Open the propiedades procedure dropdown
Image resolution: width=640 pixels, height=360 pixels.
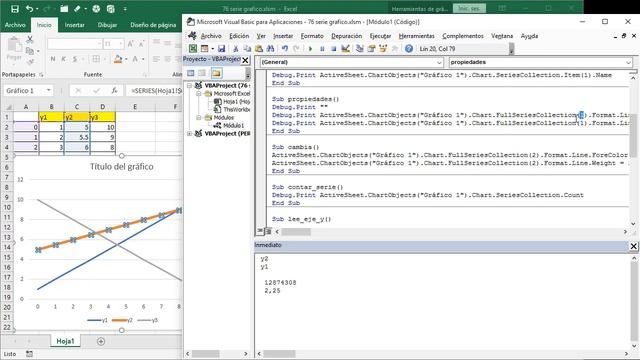(628, 62)
